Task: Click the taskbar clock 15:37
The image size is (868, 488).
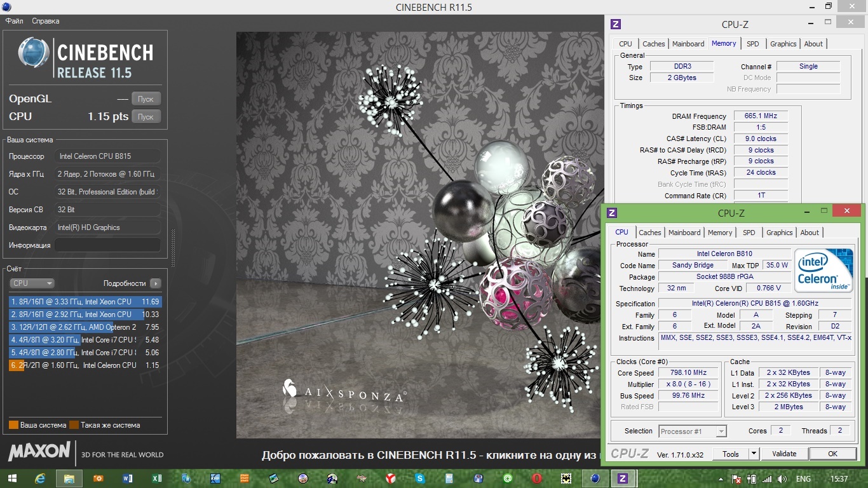Action: pos(839,478)
